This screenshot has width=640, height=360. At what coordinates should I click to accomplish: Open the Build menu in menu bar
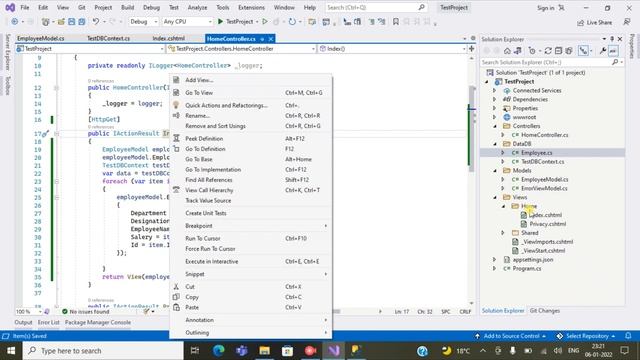[x=127, y=7]
